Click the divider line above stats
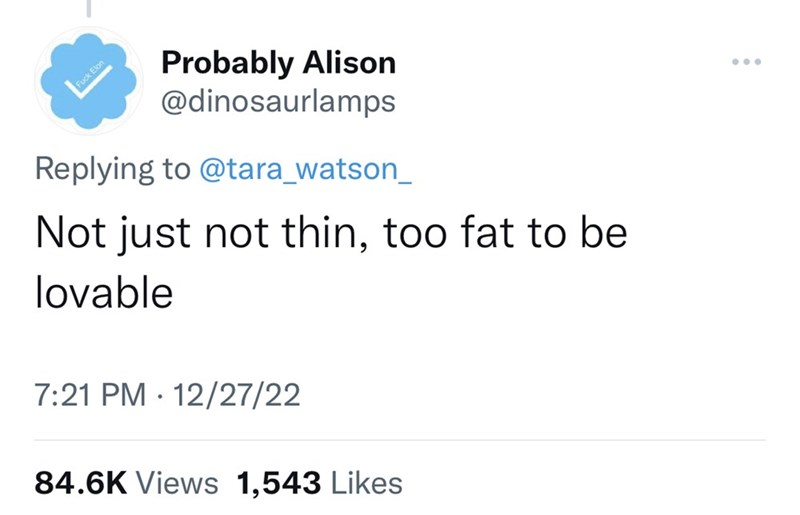 (400, 439)
